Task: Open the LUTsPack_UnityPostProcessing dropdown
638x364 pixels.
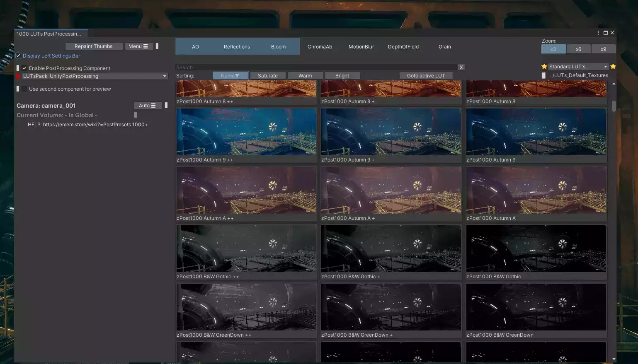Action: pyautogui.click(x=95, y=76)
